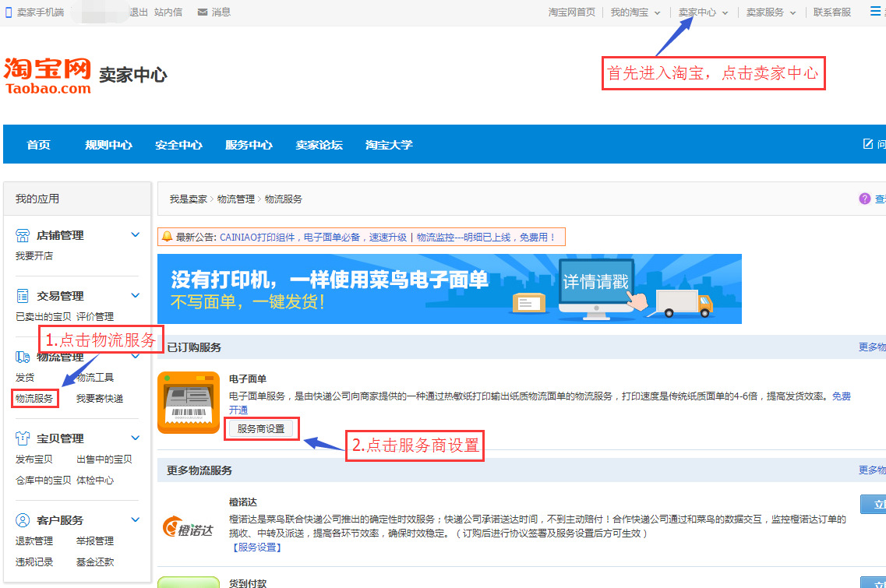Click 我要开店 in the sidebar

click(x=34, y=256)
